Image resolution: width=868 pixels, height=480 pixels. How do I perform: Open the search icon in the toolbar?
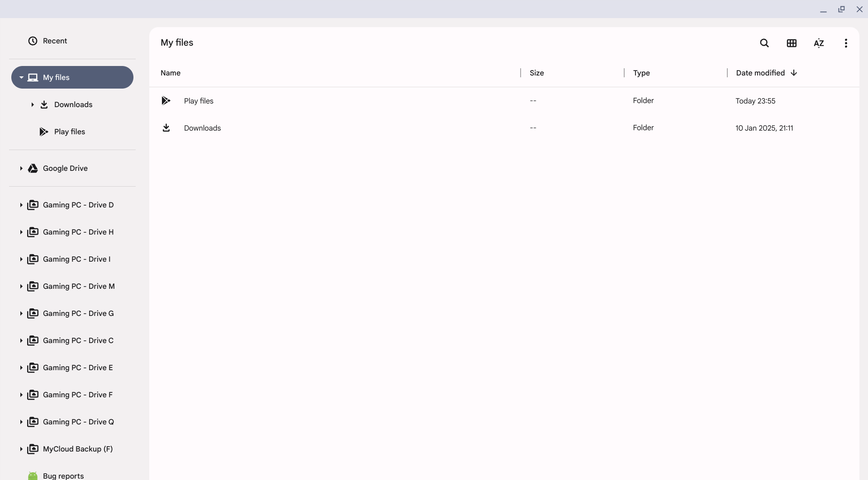click(x=764, y=43)
